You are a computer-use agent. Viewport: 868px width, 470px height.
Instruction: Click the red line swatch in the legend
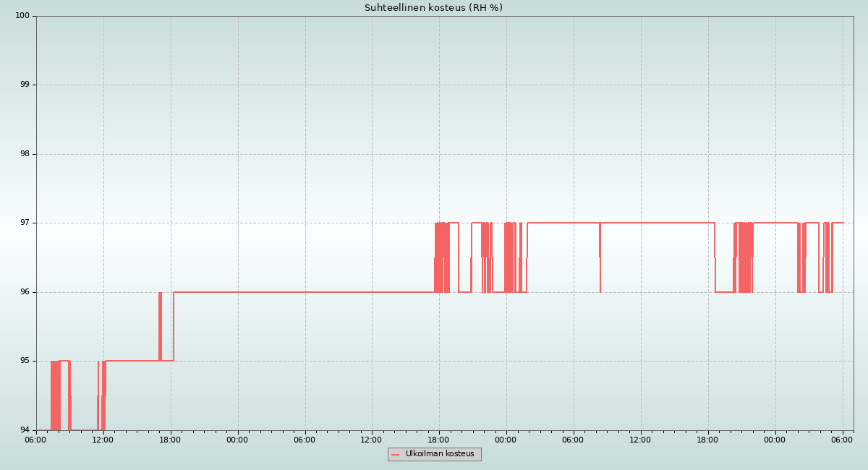click(x=395, y=455)
